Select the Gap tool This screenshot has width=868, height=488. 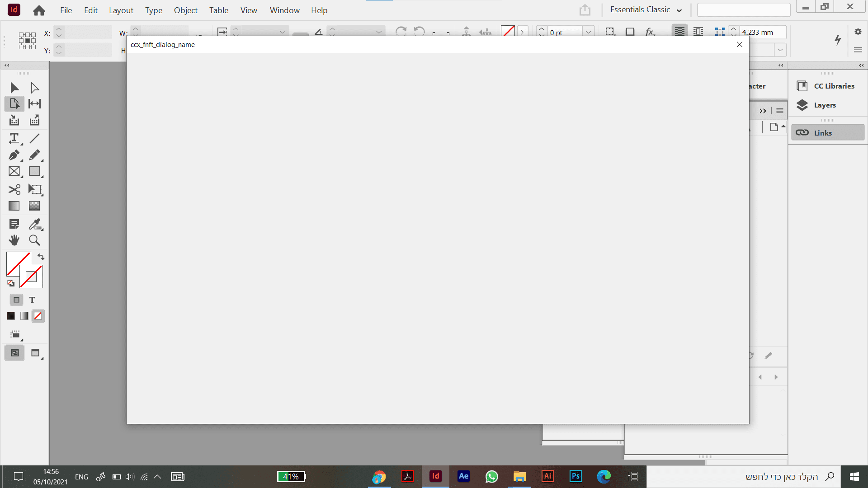[34, 103]
